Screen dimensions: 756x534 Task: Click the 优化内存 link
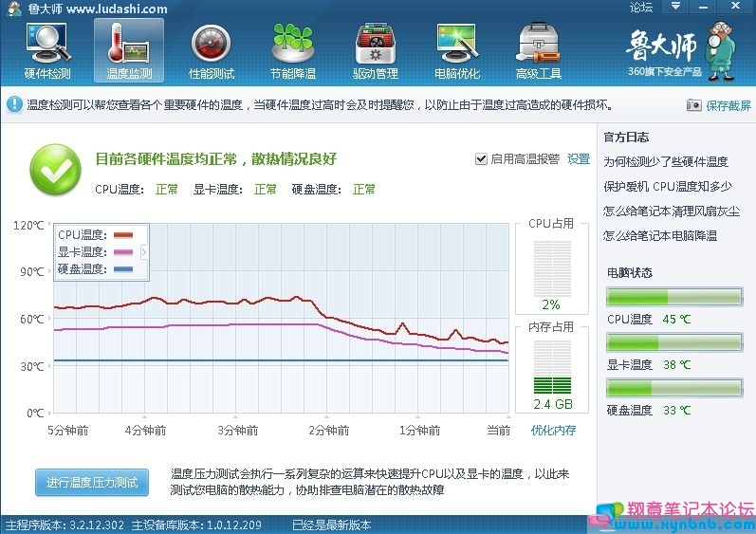554,430
